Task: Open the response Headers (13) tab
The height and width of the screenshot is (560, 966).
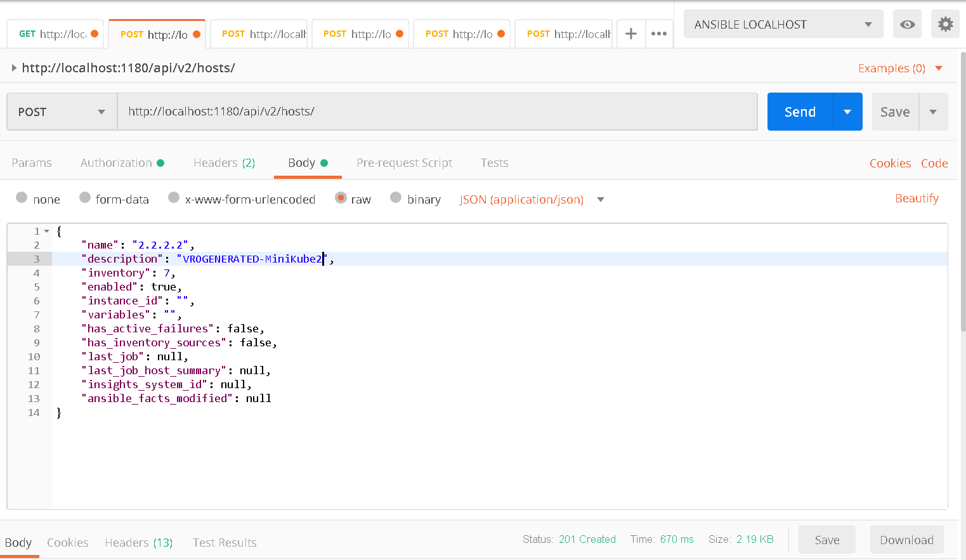Action: 139,542
